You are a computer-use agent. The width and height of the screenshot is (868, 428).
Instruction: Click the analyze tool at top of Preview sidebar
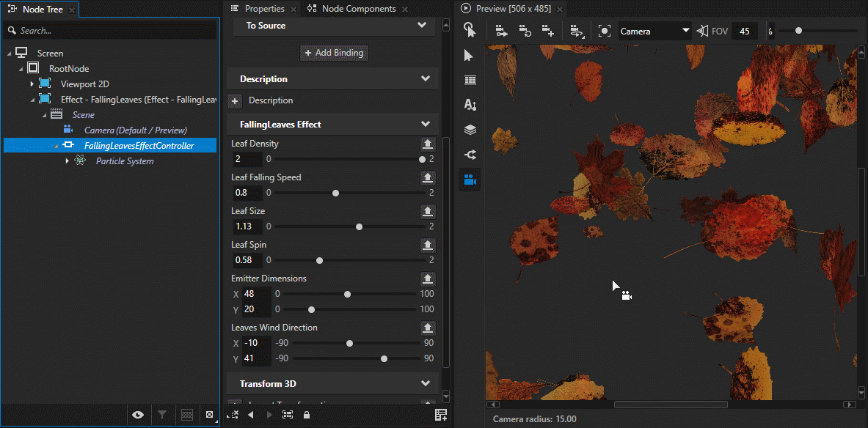470,30
